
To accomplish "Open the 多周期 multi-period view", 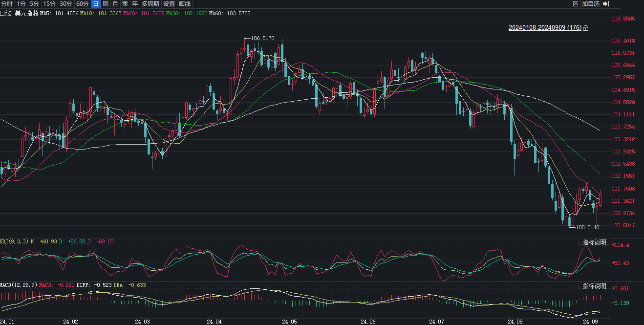I will tap(150, 4).
